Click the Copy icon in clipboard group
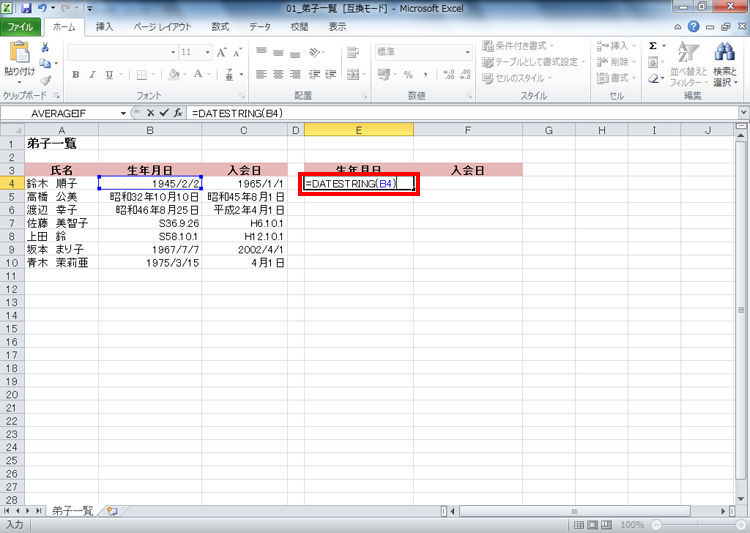This screenshot has width=750, height=533. click(45, 63)
